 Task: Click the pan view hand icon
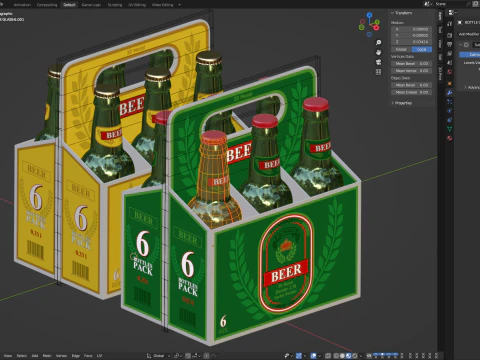[x=378, y=52]
